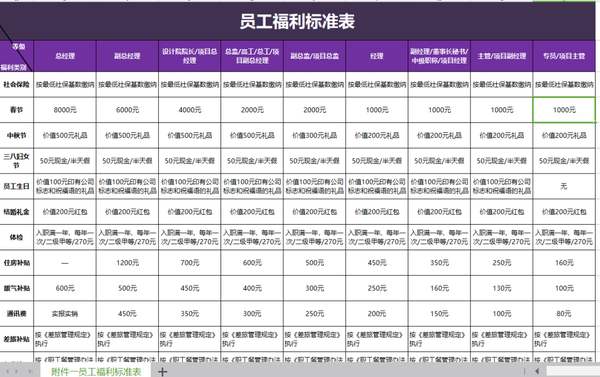
Task: Select the 通讯费 row label
Action: pos(16,313)
